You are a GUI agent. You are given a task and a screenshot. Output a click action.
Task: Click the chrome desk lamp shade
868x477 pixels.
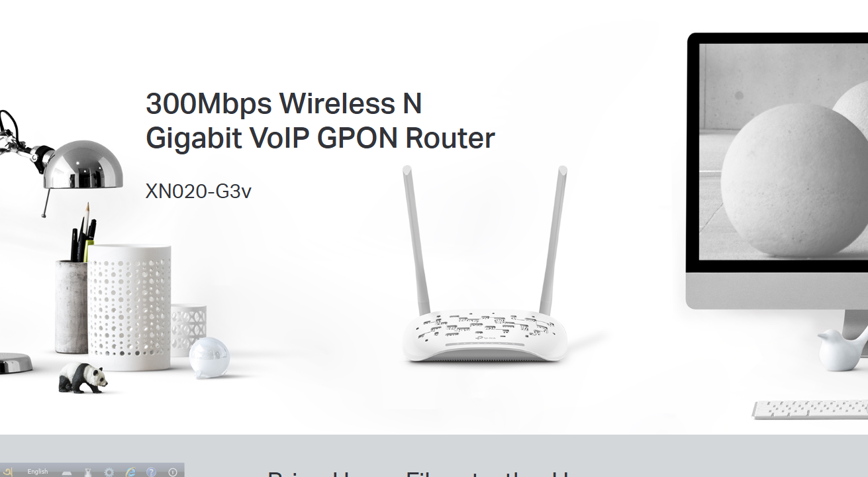pyautogui.click(x=83, y=164)
